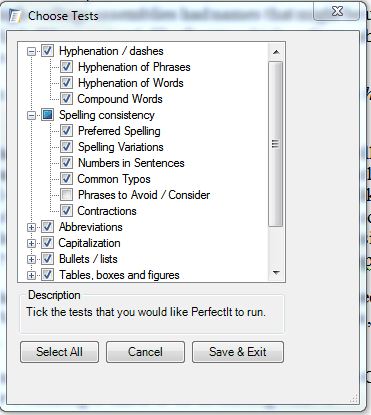Viewport: 371px width, 415px height.
Task: Uncheck Hyphenation of Phrases
Action: coord(66,67)
